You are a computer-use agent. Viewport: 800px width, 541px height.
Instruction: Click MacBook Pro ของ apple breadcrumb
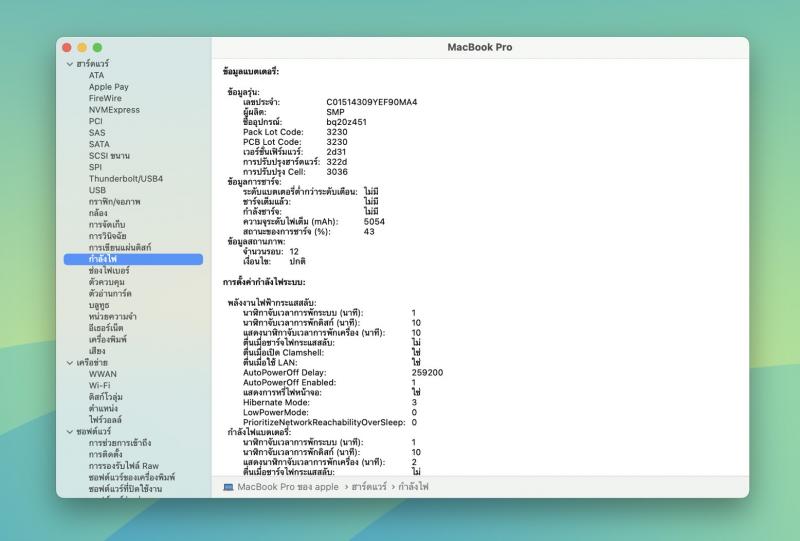(288, 487)
